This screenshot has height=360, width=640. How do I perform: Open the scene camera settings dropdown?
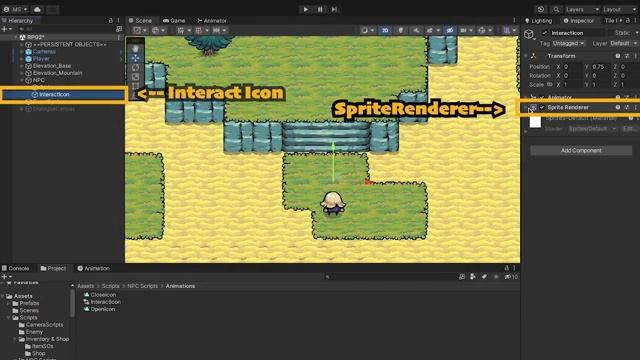[x=466, y=30]
